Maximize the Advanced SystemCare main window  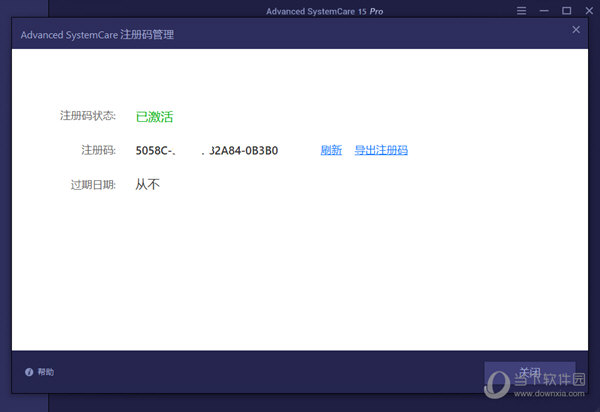pos(567,11)
